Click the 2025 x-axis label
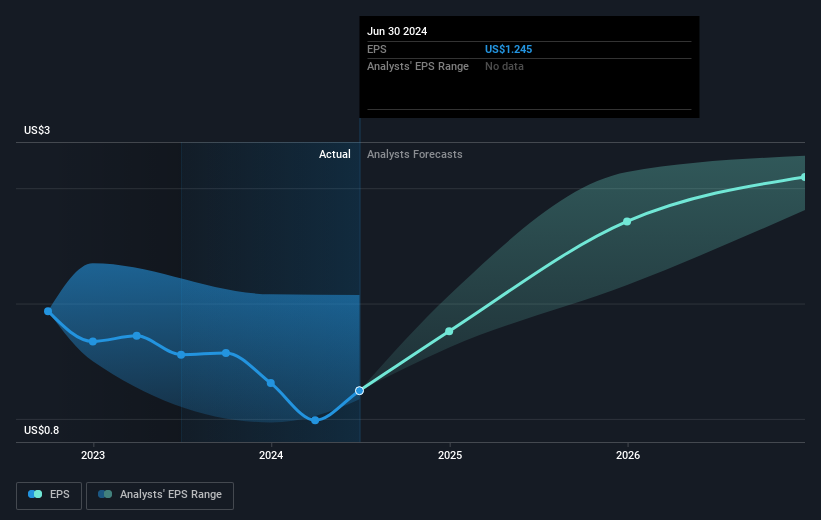This screenshot has height=520, width=821. (x=450, y=455)
